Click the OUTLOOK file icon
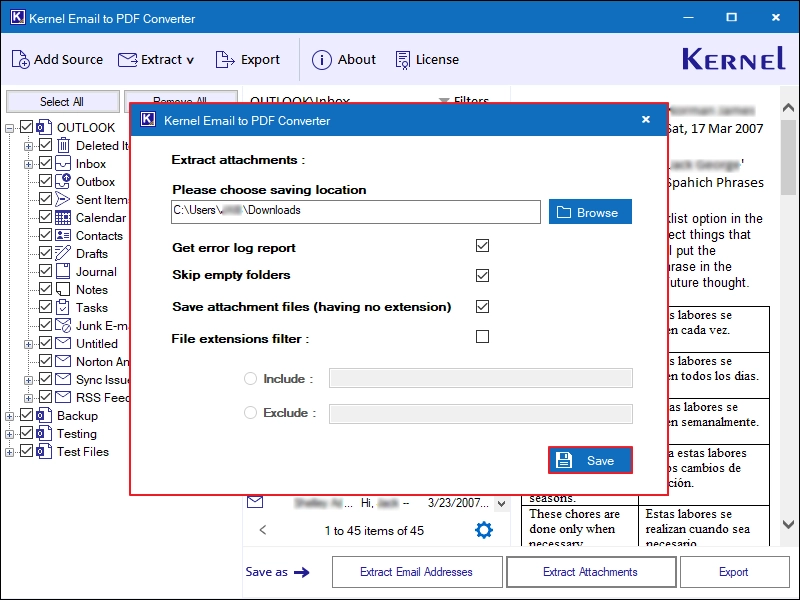 point(44,127)
